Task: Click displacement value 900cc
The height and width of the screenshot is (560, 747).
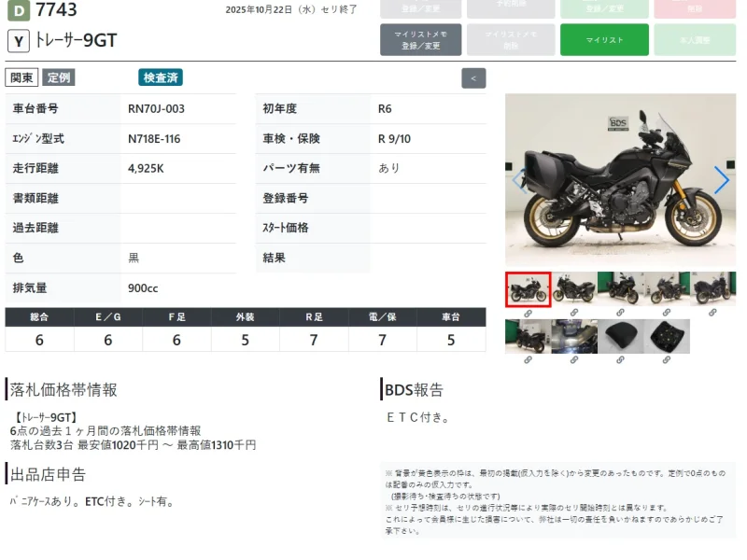Action: pos(143,288)
